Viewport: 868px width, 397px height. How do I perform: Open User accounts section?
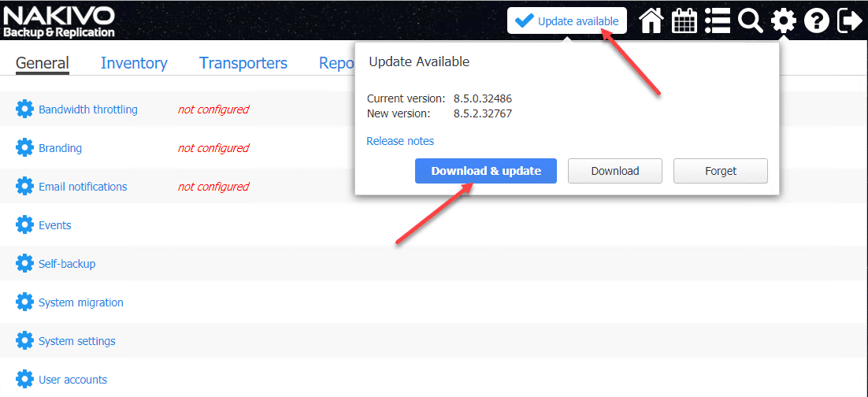(73, 380)
